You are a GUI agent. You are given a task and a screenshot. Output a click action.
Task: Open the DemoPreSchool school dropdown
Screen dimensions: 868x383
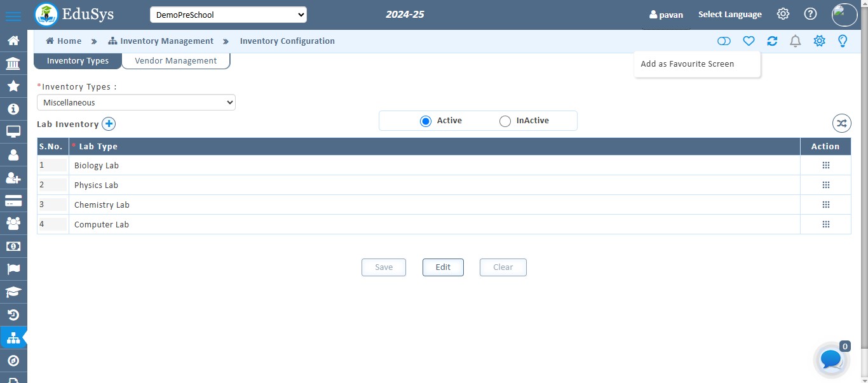[228, 15]
